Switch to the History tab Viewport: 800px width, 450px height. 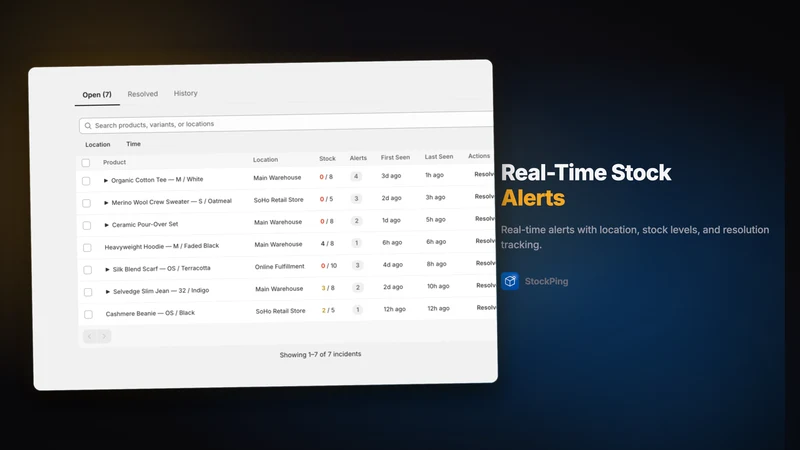pyautogui.click(x=185, y=93)
